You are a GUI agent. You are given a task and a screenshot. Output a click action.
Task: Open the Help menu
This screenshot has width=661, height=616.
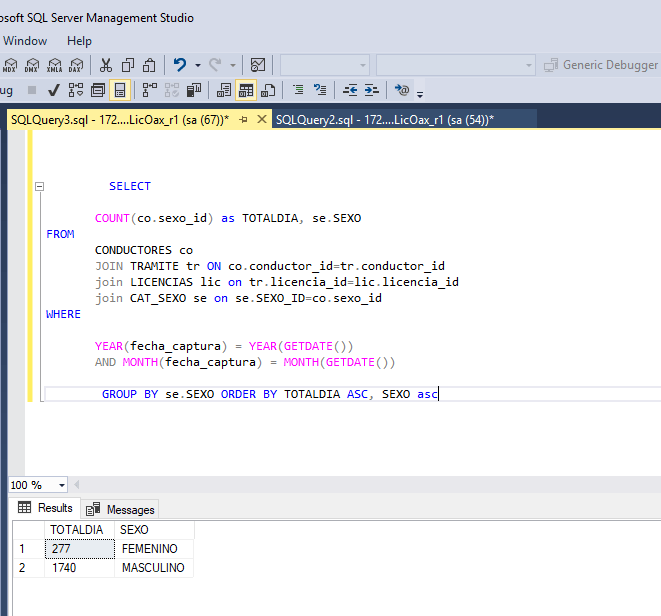click(79, 41)
